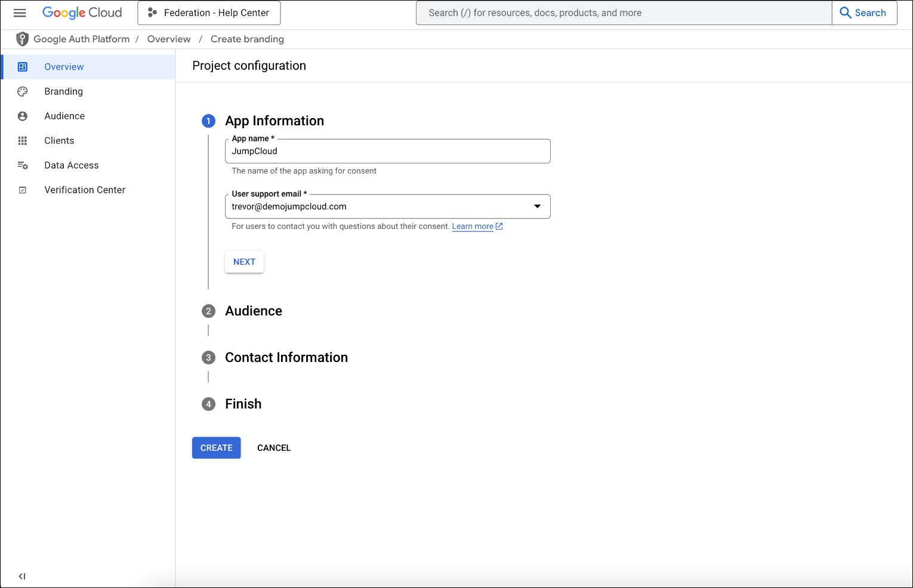Open the user support email dropdown
913x588 pixels.
(x=537, y=206)
